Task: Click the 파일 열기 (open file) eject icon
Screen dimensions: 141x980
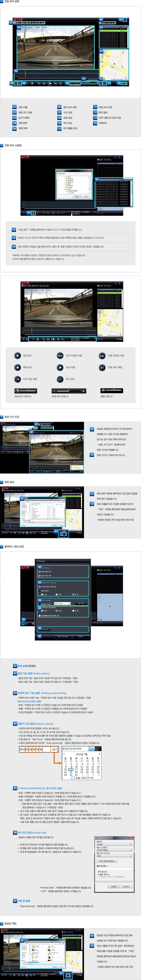Action: (x=18, y=356)
